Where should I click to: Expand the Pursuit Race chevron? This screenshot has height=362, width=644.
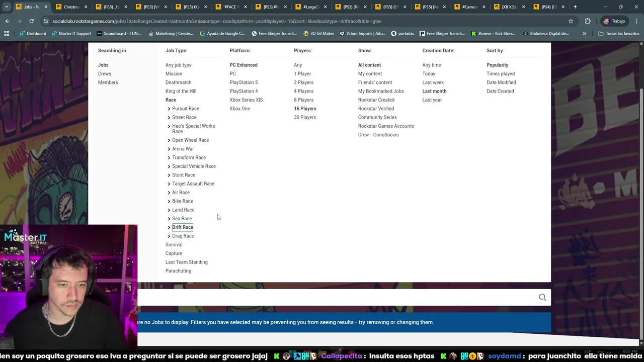pos(169,109)
